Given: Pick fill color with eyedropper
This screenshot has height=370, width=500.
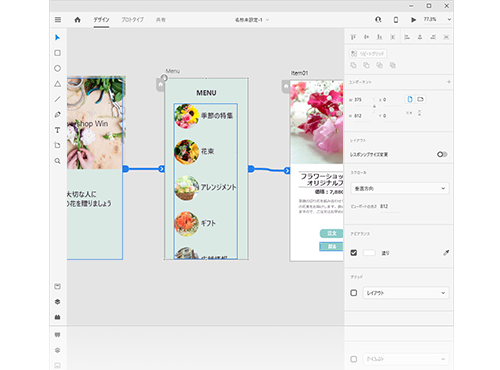Looking at the screenshot, I should (446, 253).
